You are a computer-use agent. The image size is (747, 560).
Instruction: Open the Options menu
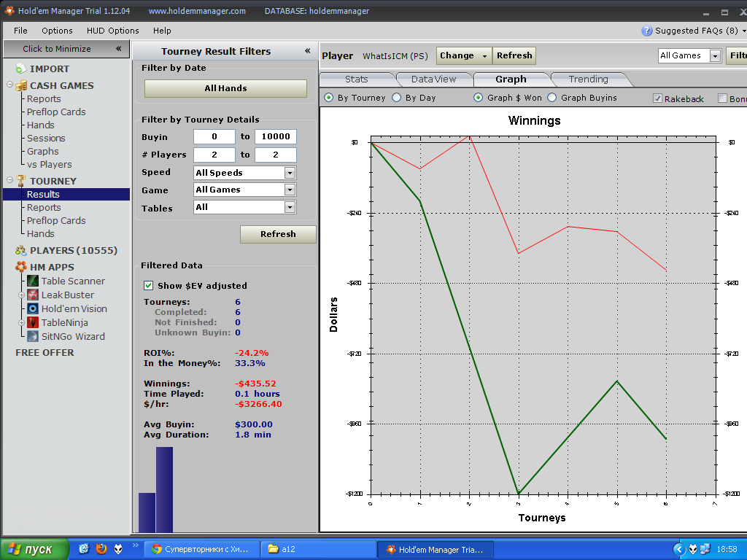click(57, 31)
